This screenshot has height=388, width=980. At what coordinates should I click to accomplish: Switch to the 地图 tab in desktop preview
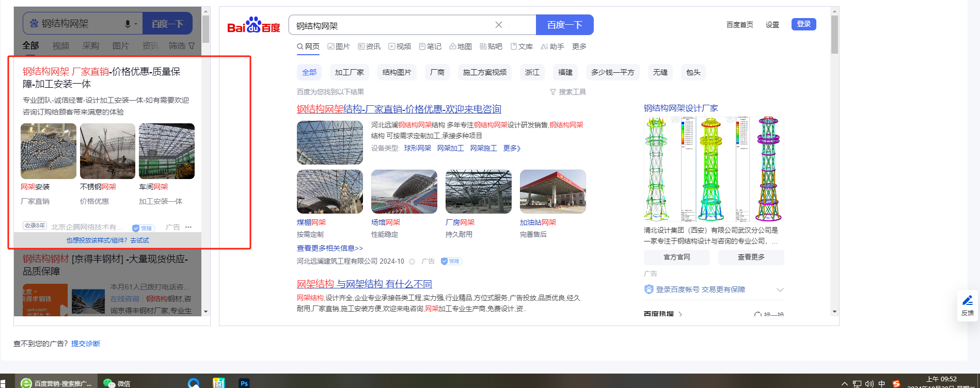click(461, 46)
